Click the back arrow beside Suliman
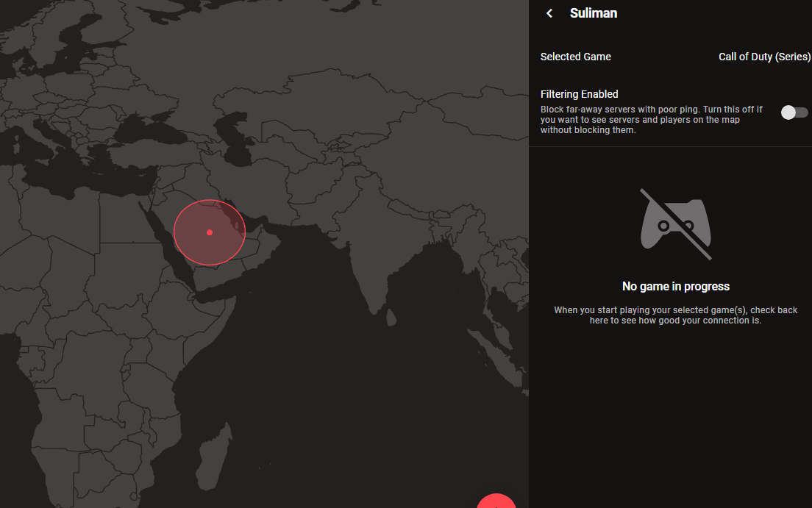The height and width of the screenshot is (508, 812). (549, 13)
